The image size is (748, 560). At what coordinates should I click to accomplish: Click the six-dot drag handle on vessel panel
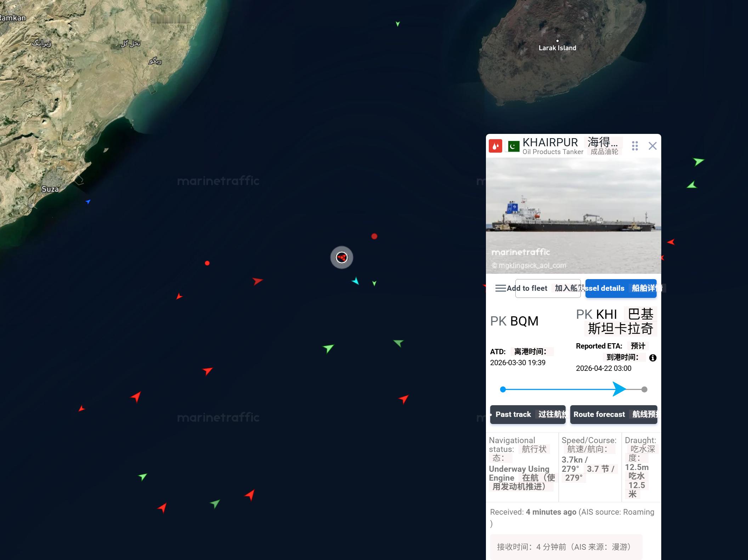click(x=635, y=146)
